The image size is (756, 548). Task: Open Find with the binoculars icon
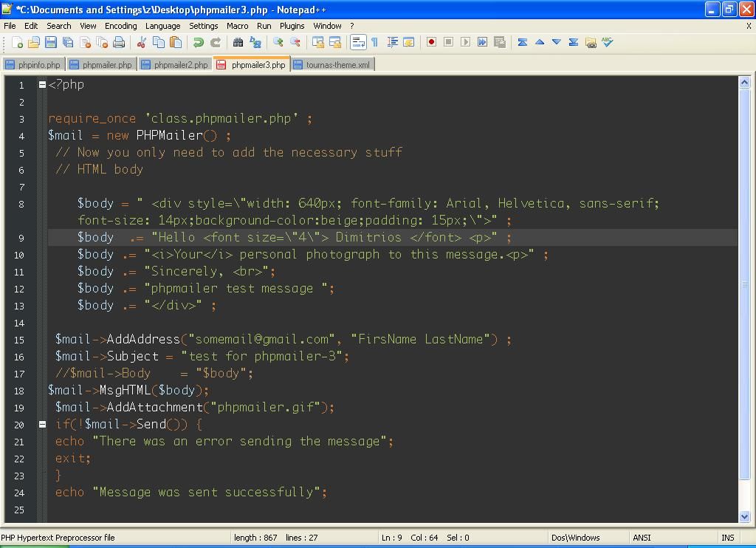pos(238,43)
